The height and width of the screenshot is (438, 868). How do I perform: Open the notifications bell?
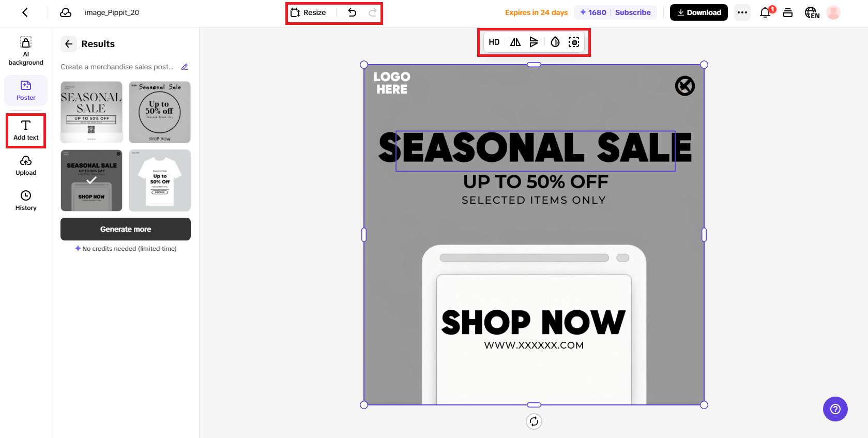[765, 12]
